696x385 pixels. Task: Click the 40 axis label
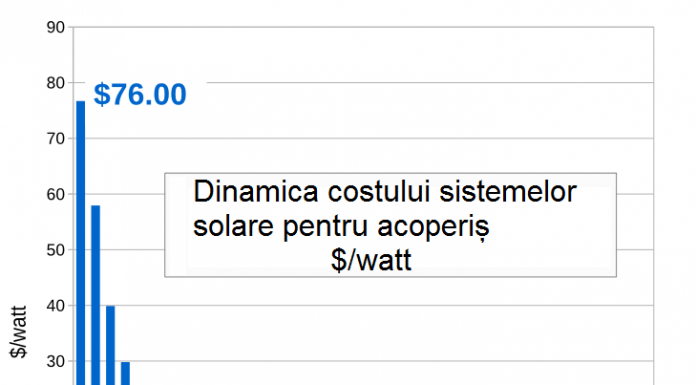click(x=55, y=306)
